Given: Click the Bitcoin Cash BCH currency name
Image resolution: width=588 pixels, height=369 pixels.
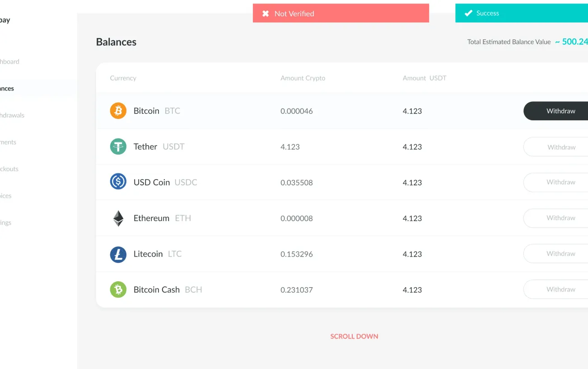Looking at the screenshot, I should coord(168,289).
